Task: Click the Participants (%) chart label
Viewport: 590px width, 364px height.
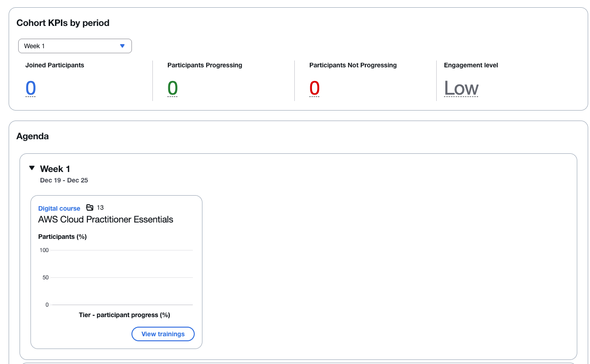Action: 62,237
